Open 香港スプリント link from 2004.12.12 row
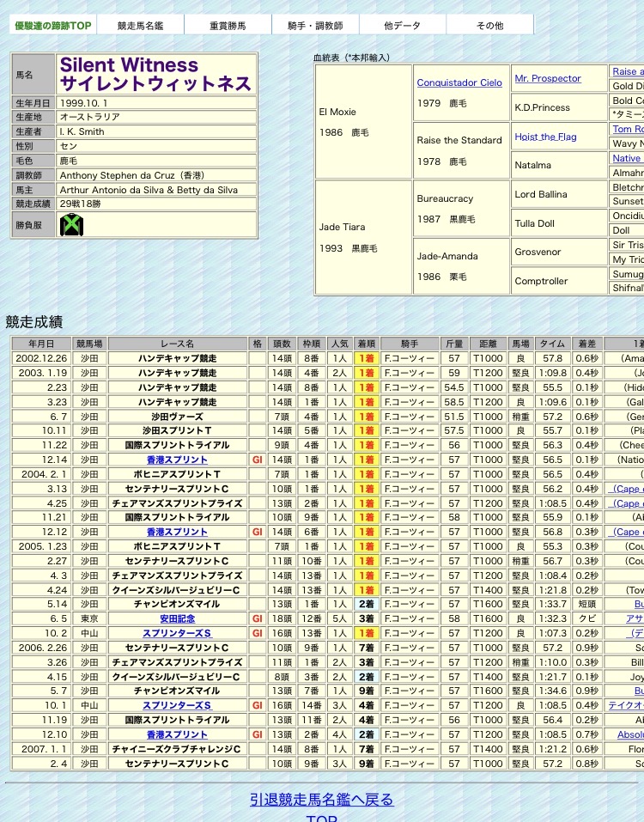The width and height of the screenshot is (644, 822). click(x=177, y=532)
